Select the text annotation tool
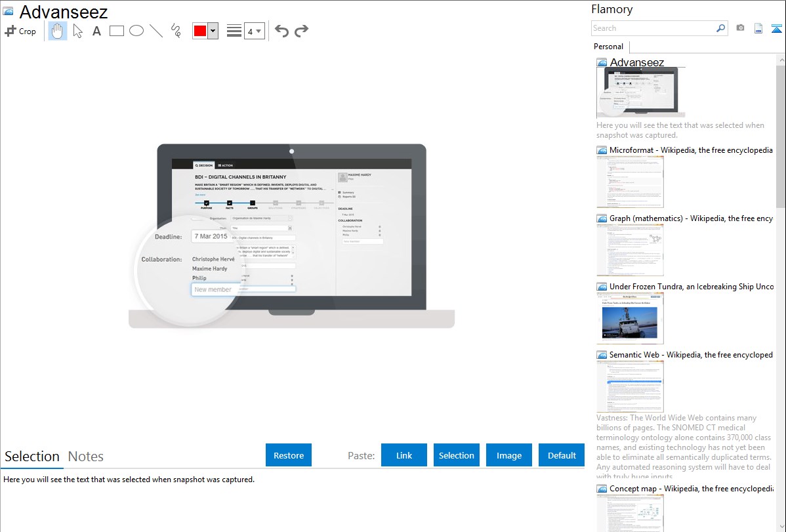786x532 pixels. click(96, 31)
